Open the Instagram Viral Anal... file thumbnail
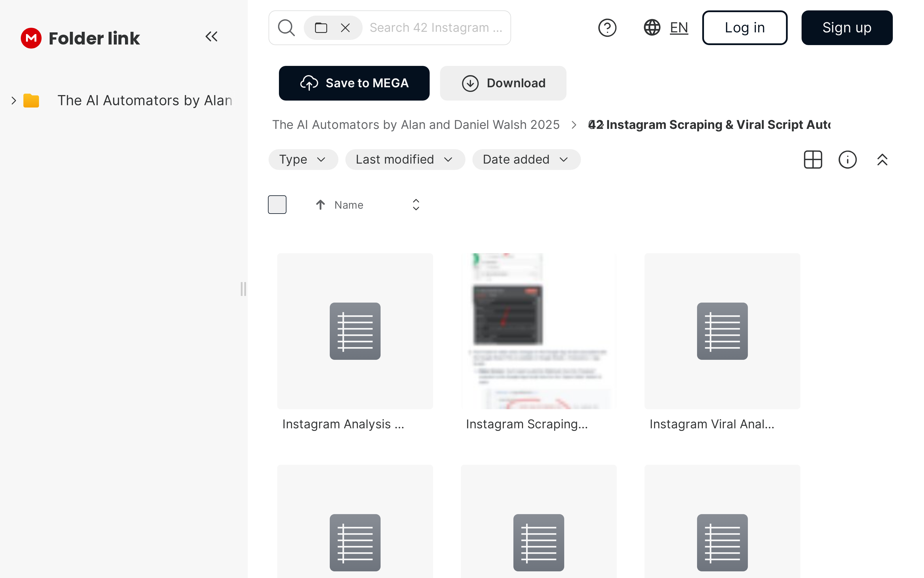The image size is (924, 578). tap(722, 331)
